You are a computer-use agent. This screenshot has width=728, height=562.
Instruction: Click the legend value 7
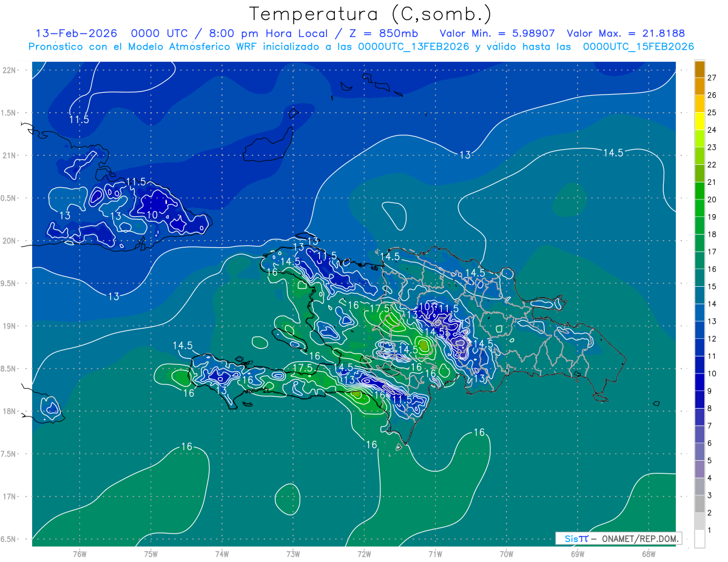[710, 426]
